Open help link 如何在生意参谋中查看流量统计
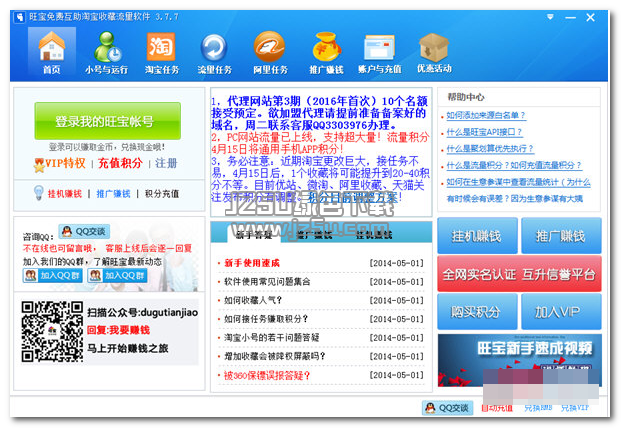 (x=518, y=182)
